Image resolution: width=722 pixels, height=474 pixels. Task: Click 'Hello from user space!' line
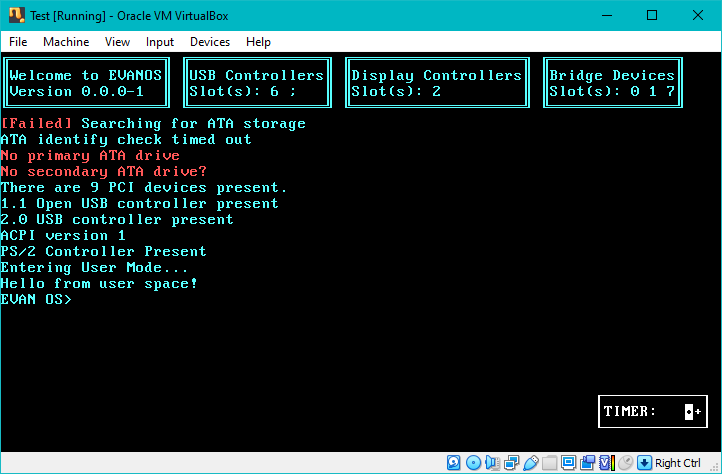pyautogui.click(x=99, y=283)
